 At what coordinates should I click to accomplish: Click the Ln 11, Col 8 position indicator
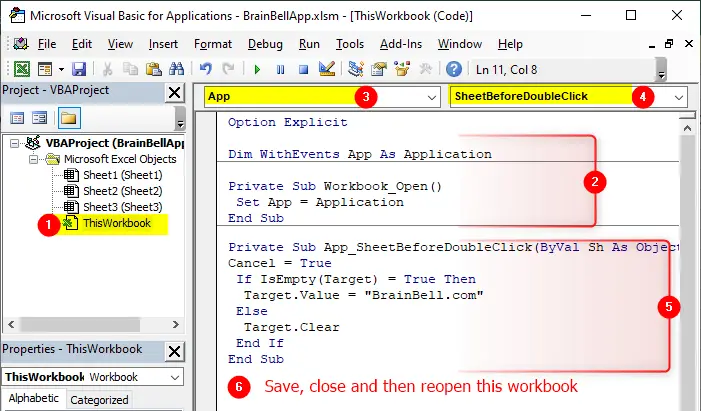(x=507, y=70)
